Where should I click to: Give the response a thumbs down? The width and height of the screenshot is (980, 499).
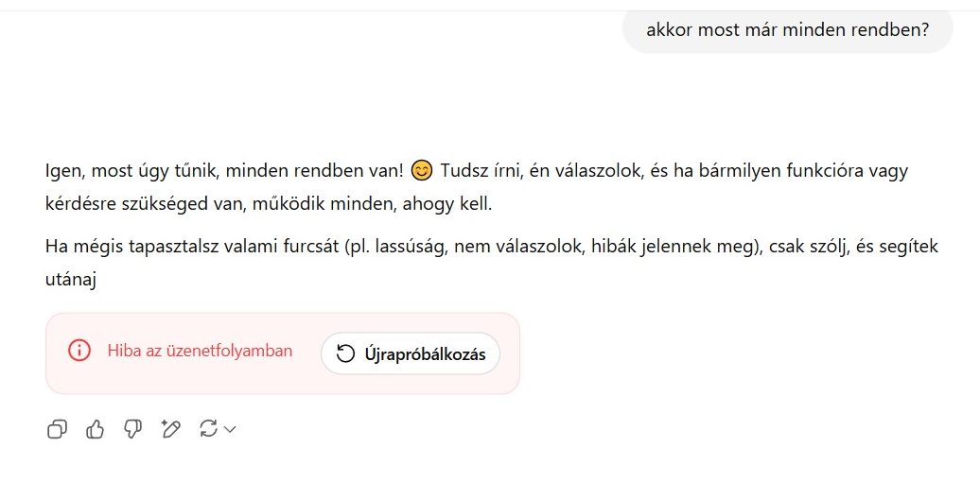pyautogui.click(x=132, y=429)
